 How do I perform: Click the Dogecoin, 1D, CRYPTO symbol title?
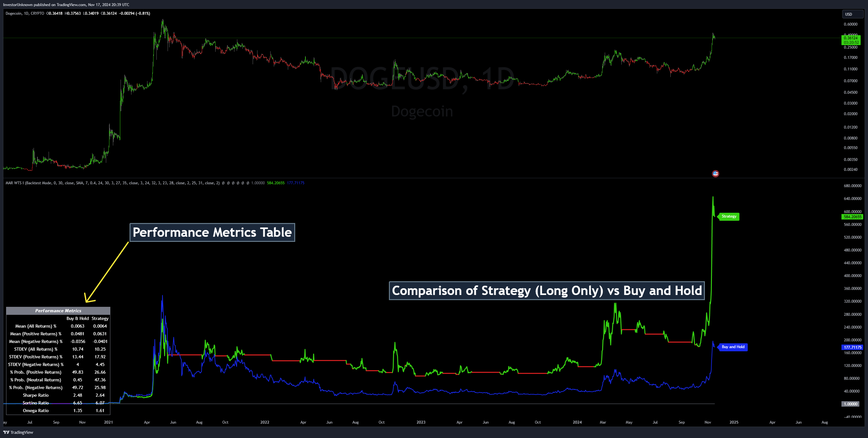[x=25, y=13]
